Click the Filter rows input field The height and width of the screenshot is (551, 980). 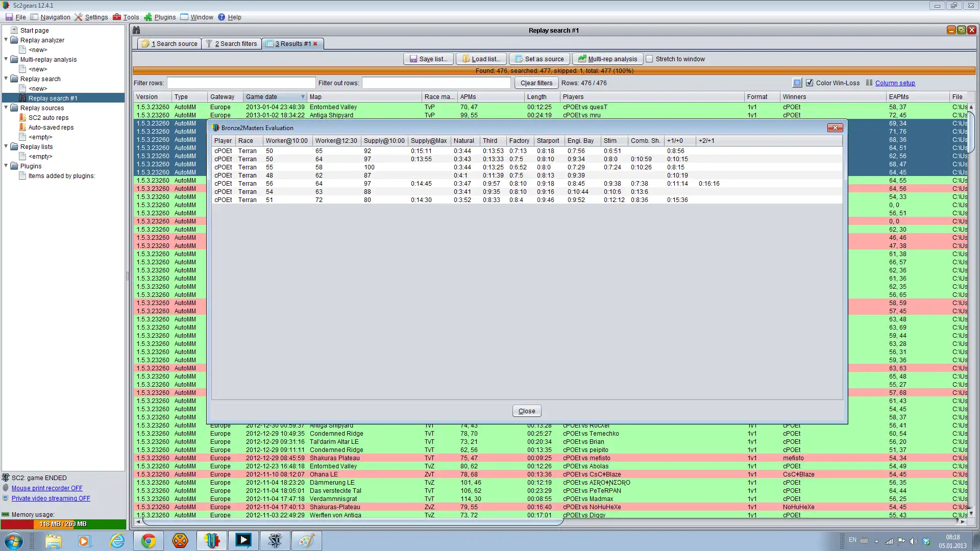pyautogui.click(x=241, y=83)
